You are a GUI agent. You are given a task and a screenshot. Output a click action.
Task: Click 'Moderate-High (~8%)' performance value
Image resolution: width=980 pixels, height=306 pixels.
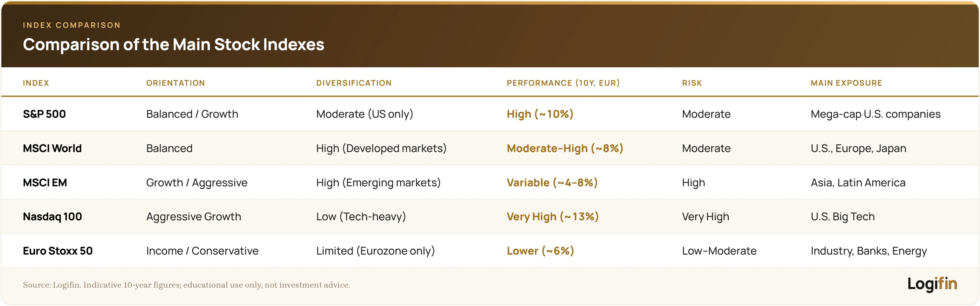[565, 148]
